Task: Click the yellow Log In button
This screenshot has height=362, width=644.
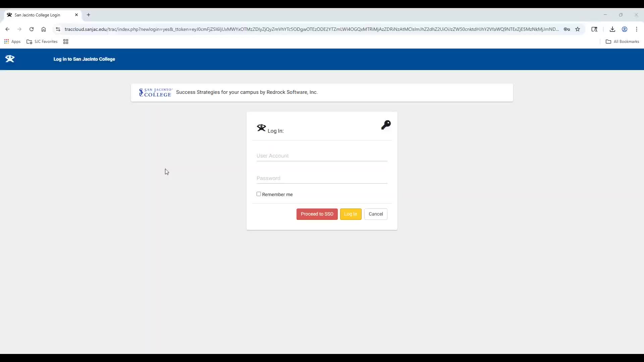Action: point(351,214)
